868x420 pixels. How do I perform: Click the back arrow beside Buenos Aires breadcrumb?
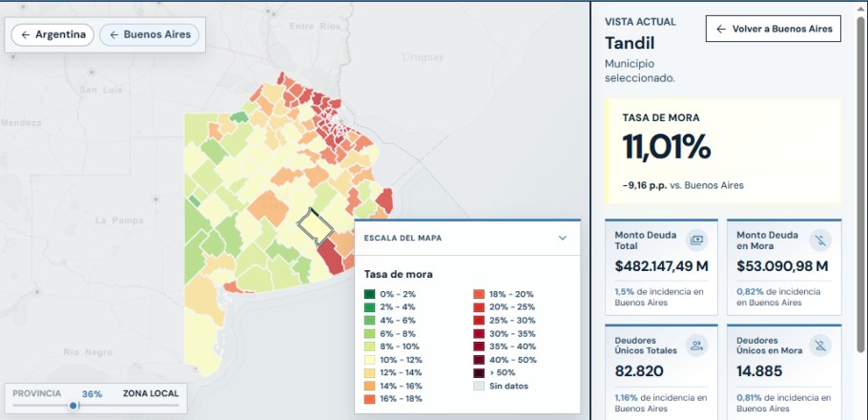[114, 35]
